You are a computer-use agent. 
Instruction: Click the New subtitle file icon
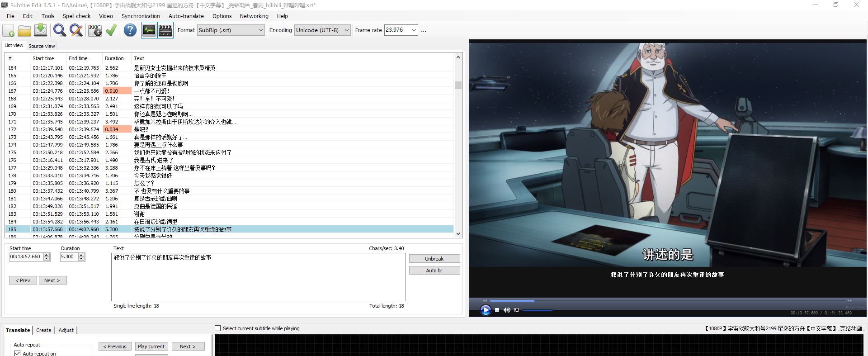(9, 30)
